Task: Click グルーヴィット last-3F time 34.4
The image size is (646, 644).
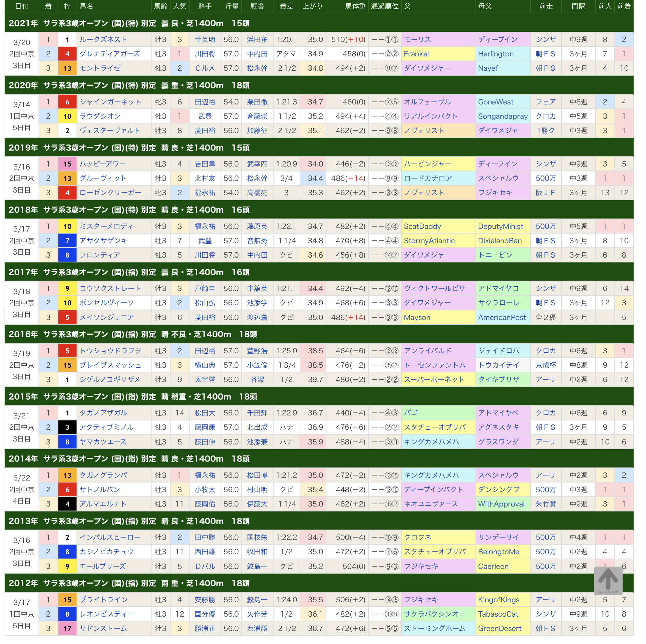Action: coord(315,179)
